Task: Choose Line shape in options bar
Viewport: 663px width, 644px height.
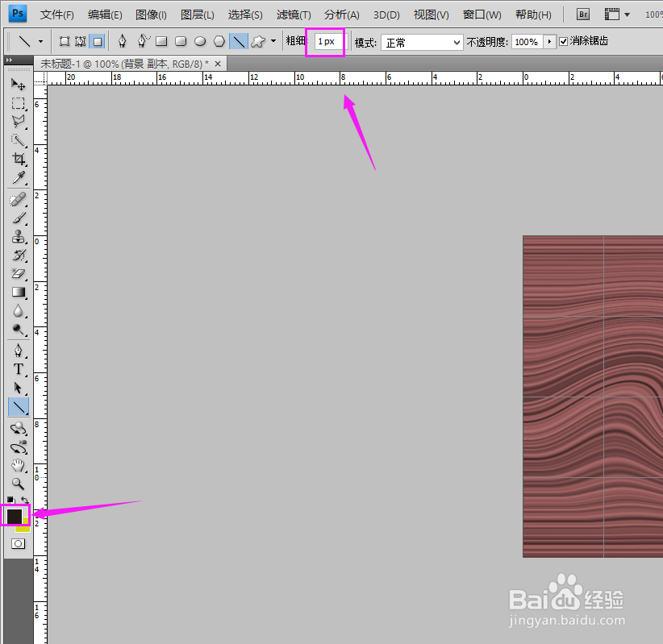Action: (x=239, y=41)
